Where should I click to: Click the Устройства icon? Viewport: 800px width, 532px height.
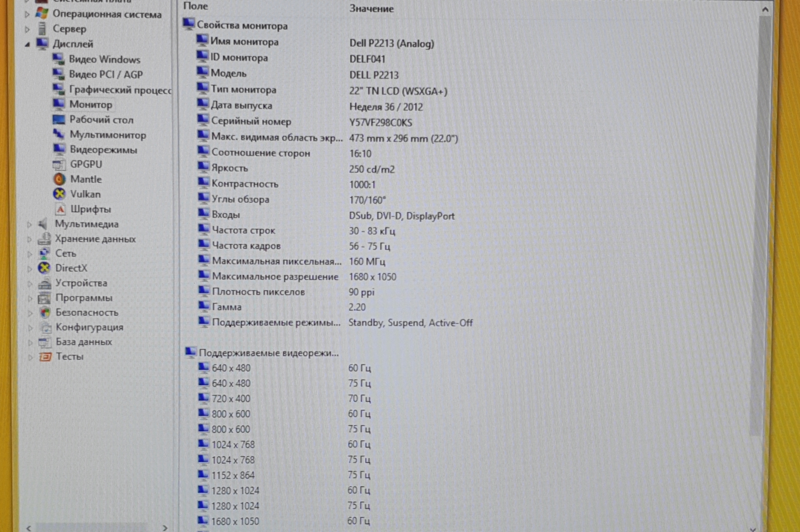pyautogui.click(x=45, y=283)
